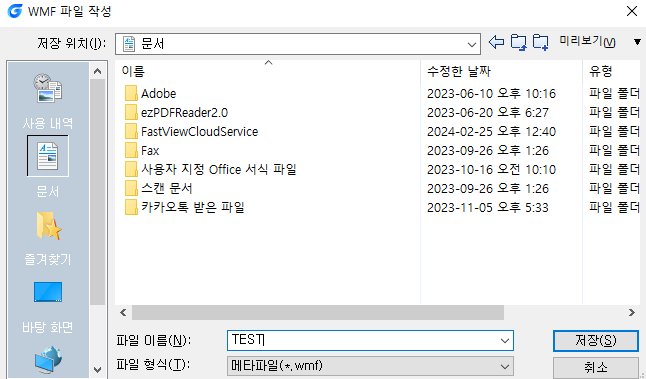Go back with the left arrow icon
The image size is (646, 379).
[x=496, y=42]
